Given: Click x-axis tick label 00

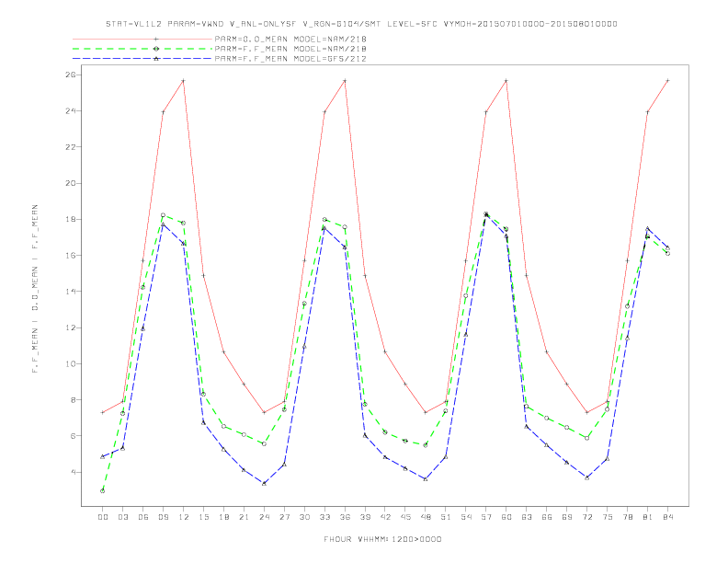Looking at the screenshot, I should (103, 517).
